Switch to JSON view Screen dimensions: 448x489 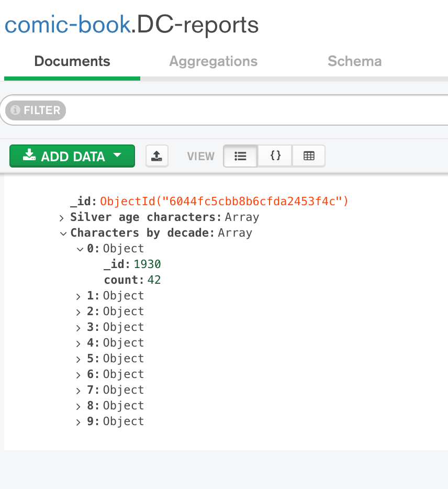(x=275, y=156)
